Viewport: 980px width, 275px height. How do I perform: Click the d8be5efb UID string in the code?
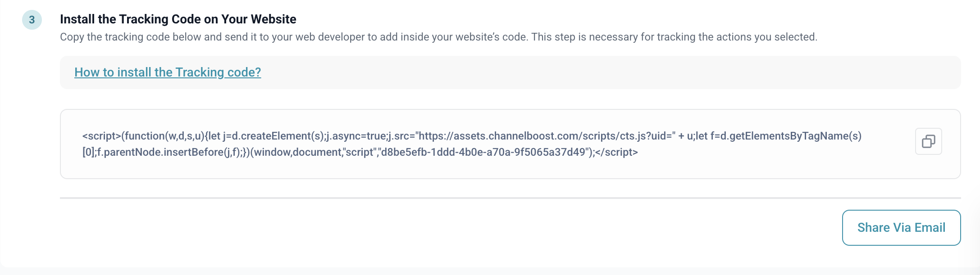[x=483, y=152]
